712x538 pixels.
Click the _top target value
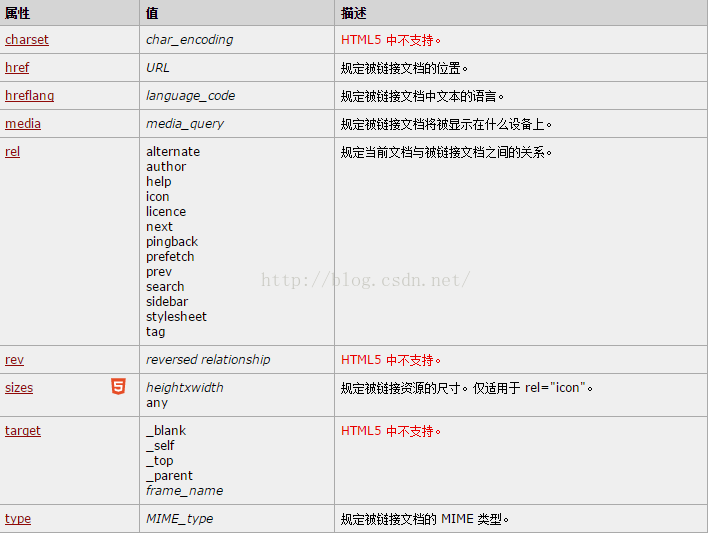(x=159, y=461)
